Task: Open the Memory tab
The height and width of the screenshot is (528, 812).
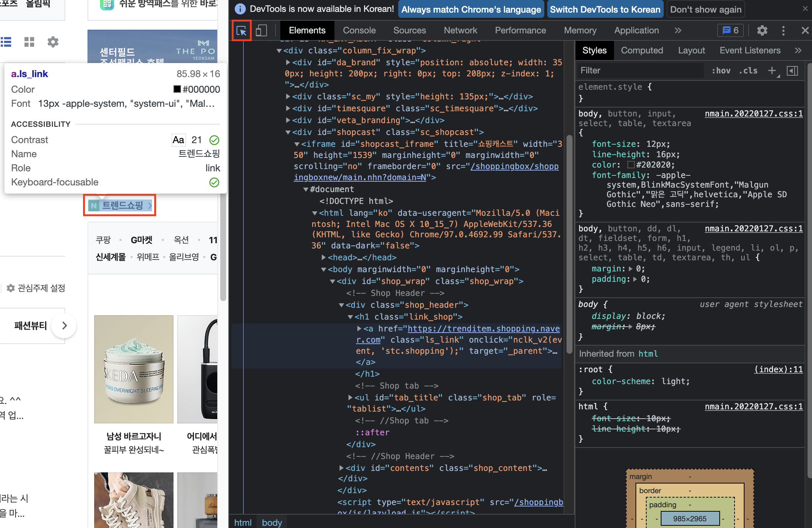Action: point(580,30)
